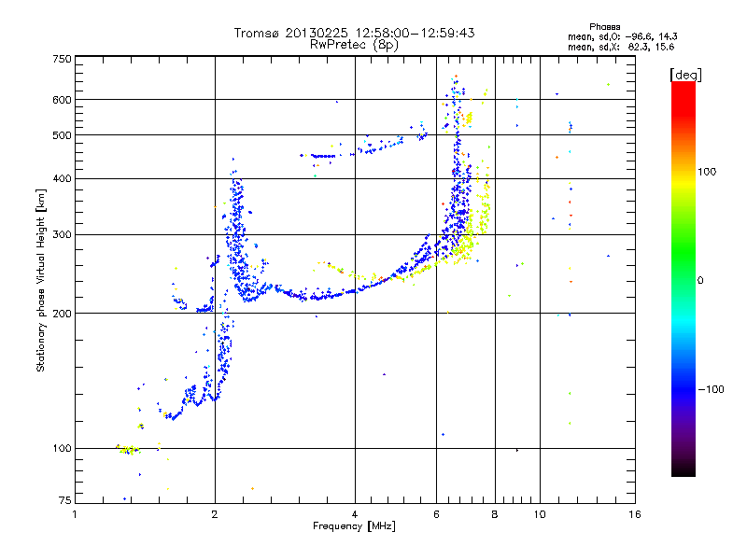Click the y-axis tick label '600'
This screenshot has height=560, width=747.
[x=62, y=100]
